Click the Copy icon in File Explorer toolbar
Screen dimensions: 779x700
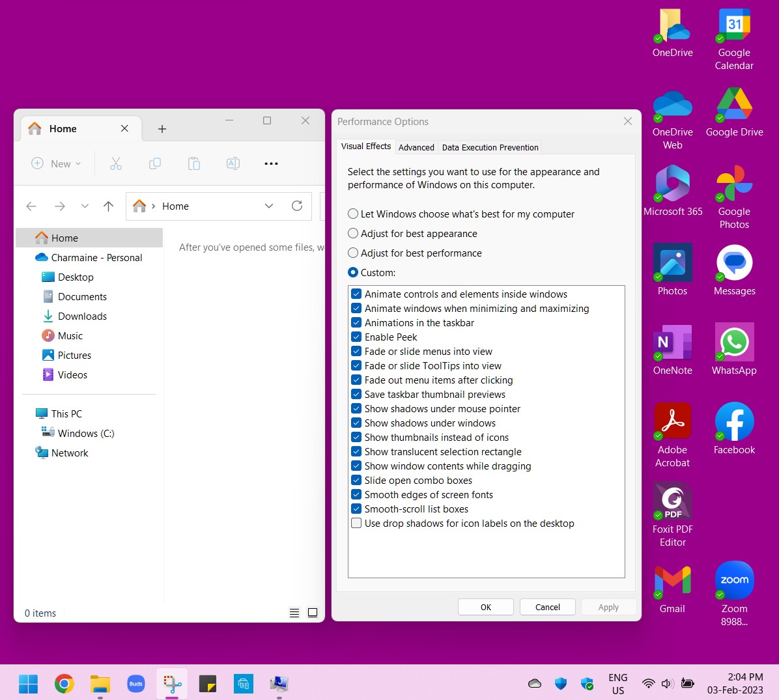(x=155, y=163)
